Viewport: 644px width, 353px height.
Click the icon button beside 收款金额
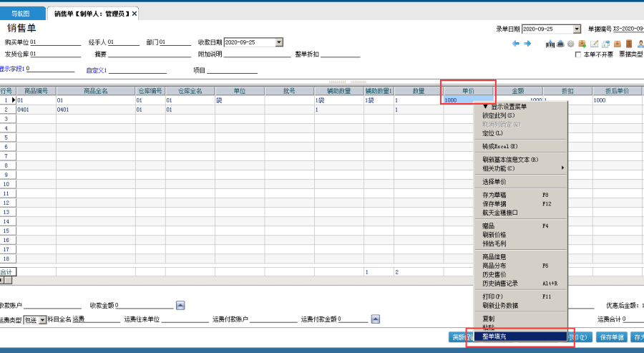[x=180, y=305]
